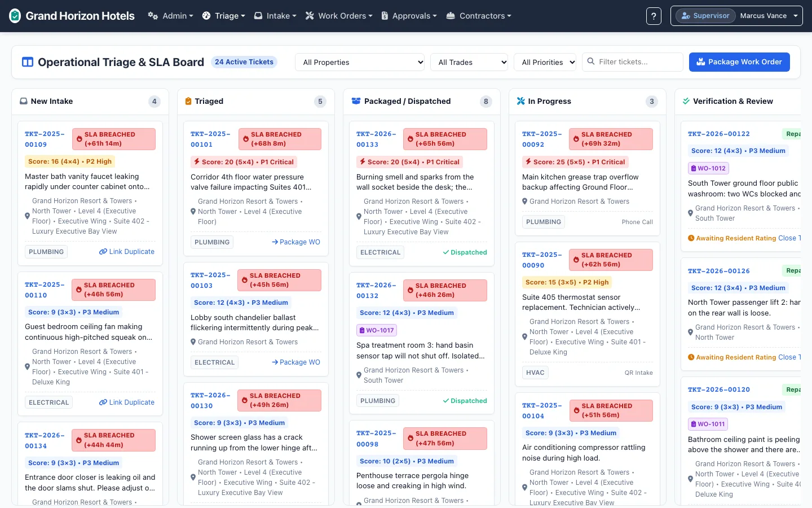The width and height of the screenshot is (812, 508).
Task: Click the location pin on TKT-2025-00092 card
Action: [525, 202]
